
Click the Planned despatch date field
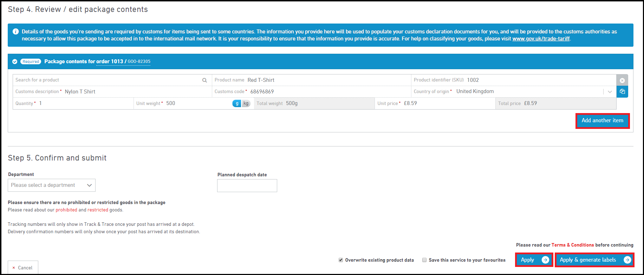[247, 186]
